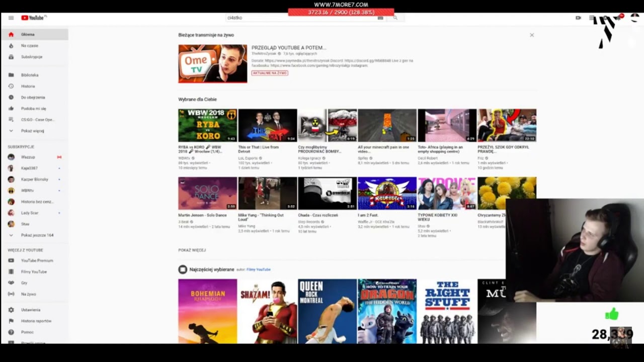The height and width of the screenshot is (362, 644).
Task: Click the YouTube logo
Action: 34,18
